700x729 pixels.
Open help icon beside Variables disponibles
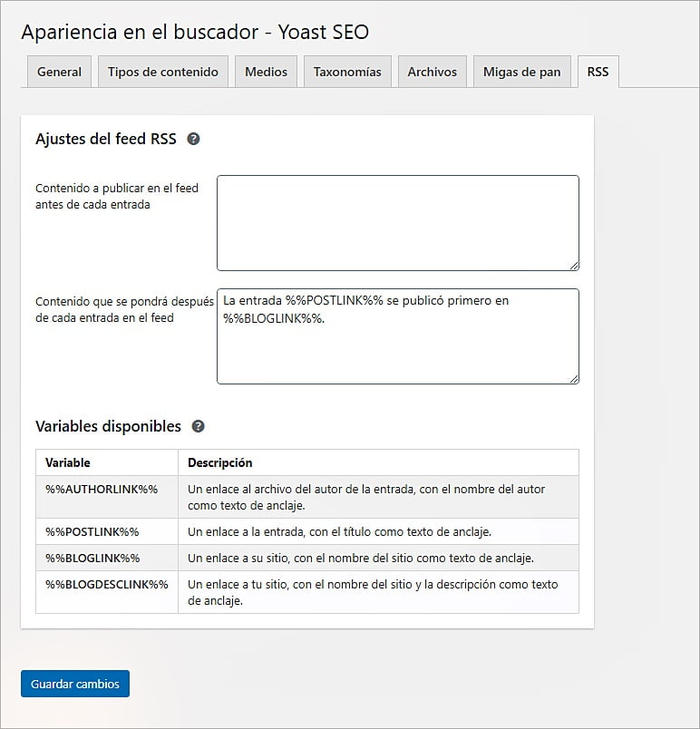(x=198, y=426)
